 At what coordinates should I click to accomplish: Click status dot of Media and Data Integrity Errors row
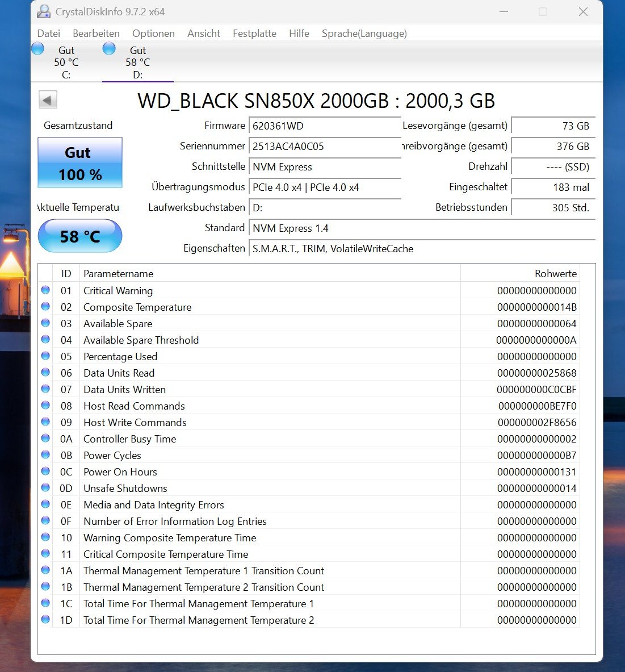[45, 504]
